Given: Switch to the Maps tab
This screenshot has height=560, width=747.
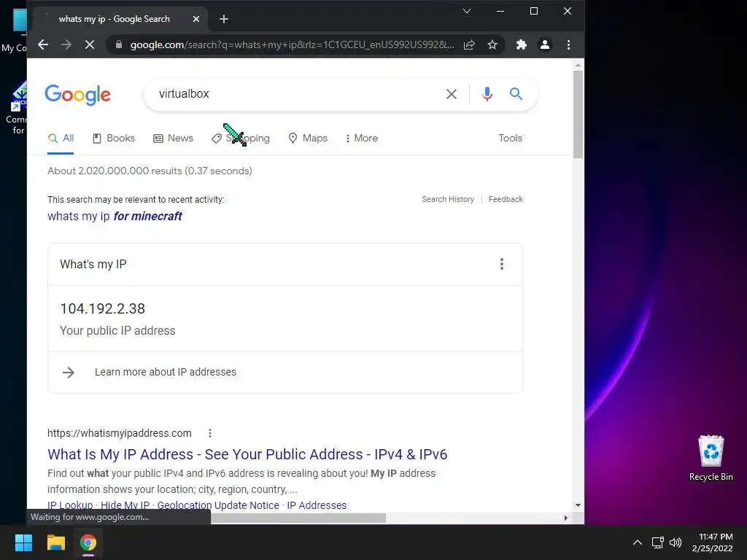Looking at the screenshot, I should tap(309, 139).
